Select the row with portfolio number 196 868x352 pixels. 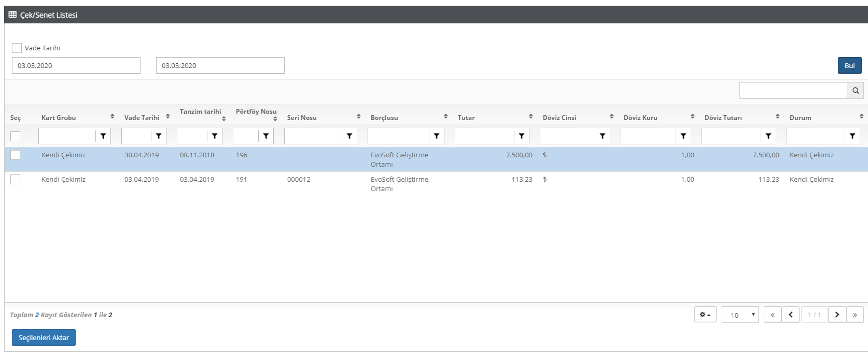coord(16,155)
